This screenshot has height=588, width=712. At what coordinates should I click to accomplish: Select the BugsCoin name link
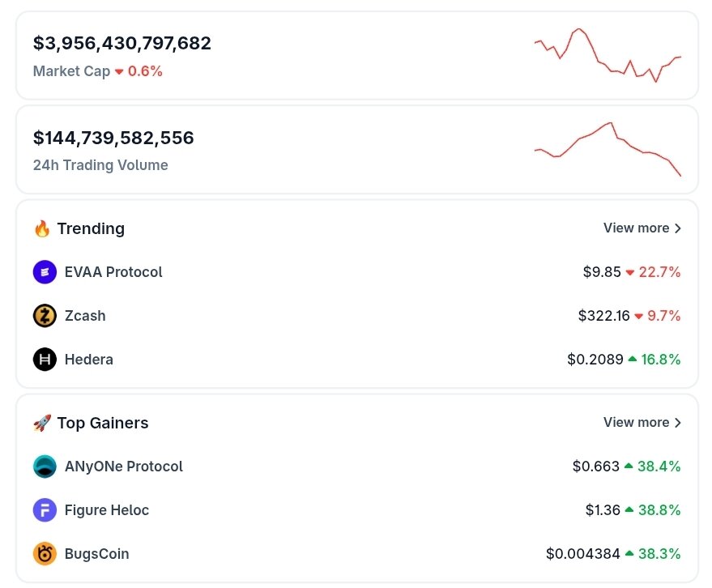[x=96, y=554]
